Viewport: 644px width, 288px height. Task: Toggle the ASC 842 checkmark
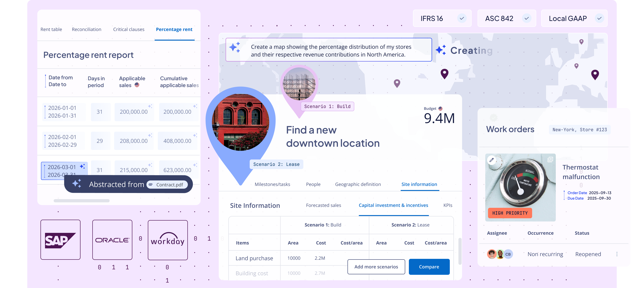526,18
